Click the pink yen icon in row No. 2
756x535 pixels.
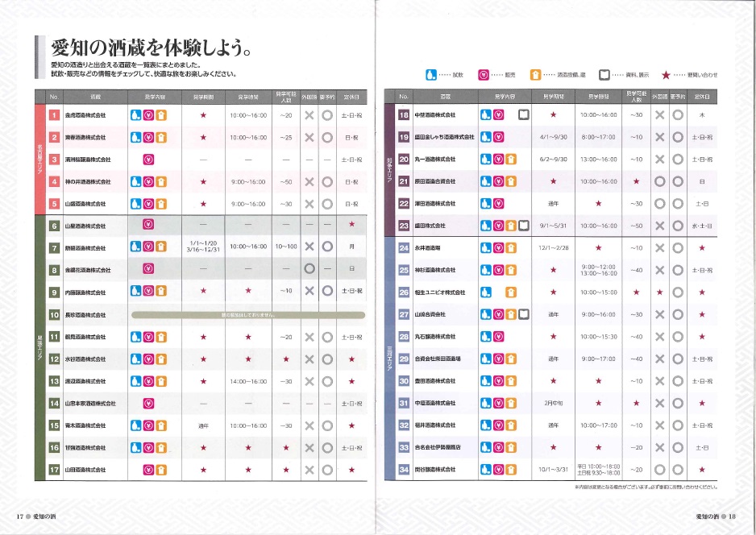[148, 137]
